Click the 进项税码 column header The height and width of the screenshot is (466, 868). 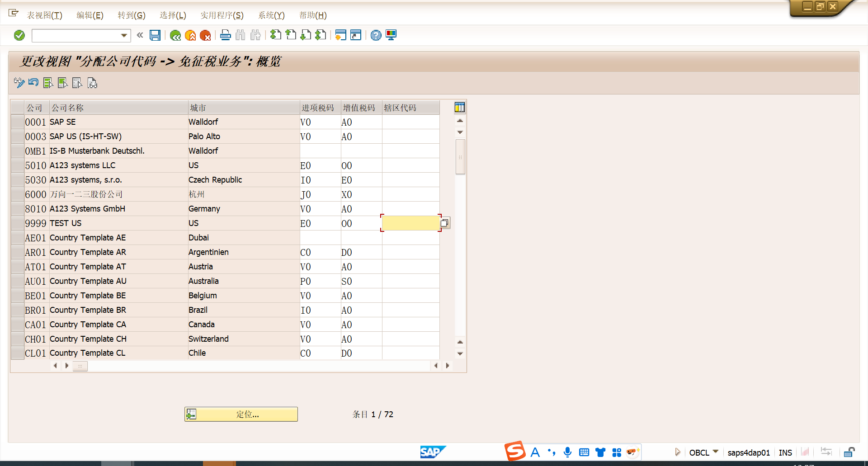tap(318, 108)
